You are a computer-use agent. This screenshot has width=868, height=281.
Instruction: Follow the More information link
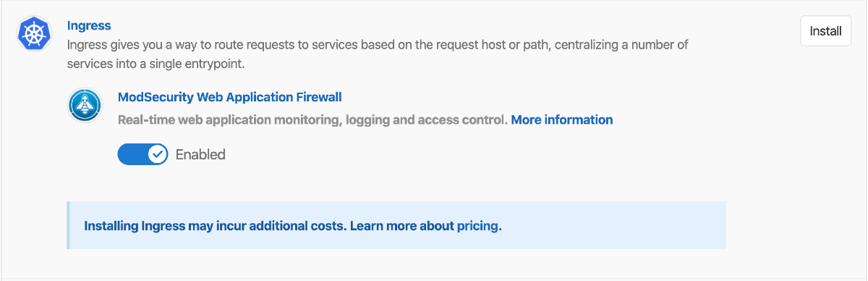tap(562, 119)
